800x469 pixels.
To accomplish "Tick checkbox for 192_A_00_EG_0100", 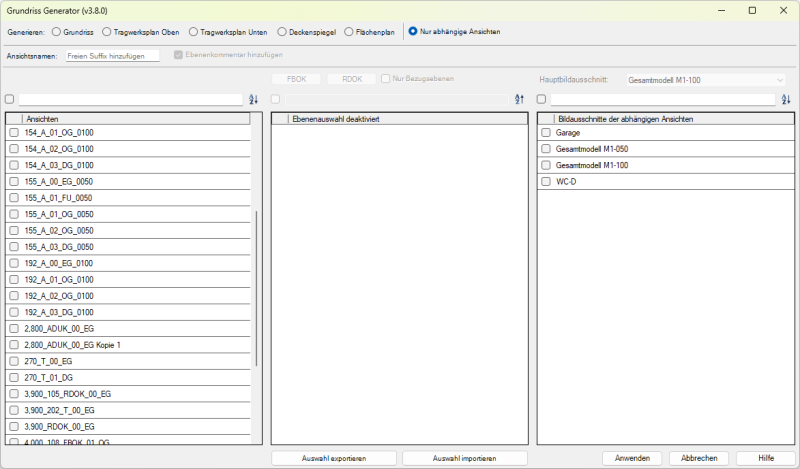I will pyautogui.click(x=14, y=263).
